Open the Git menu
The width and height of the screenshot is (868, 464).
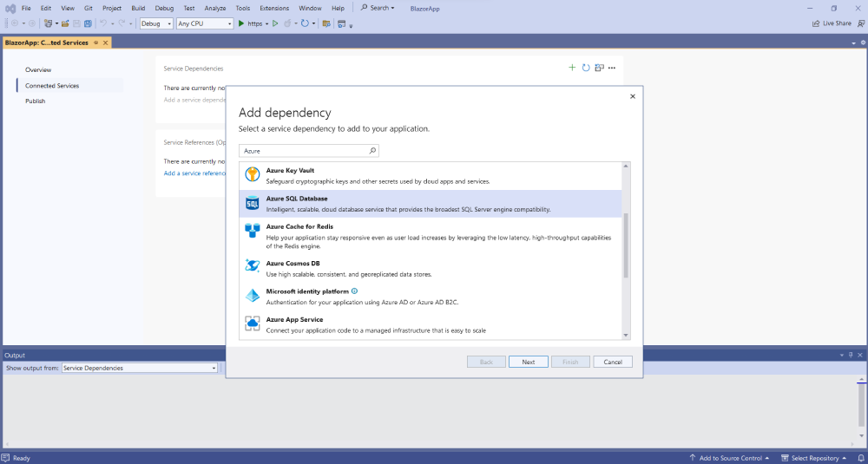click(x=88, y=9)
